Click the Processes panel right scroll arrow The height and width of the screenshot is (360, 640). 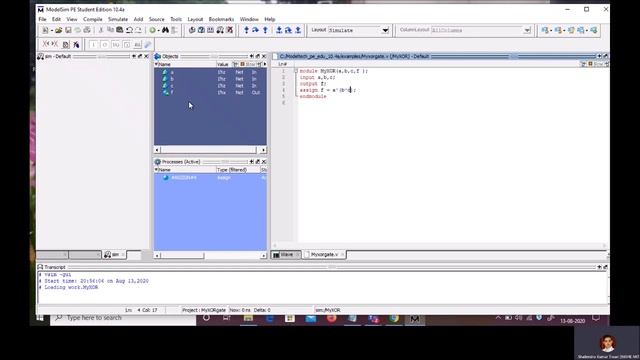pos(263,256)
